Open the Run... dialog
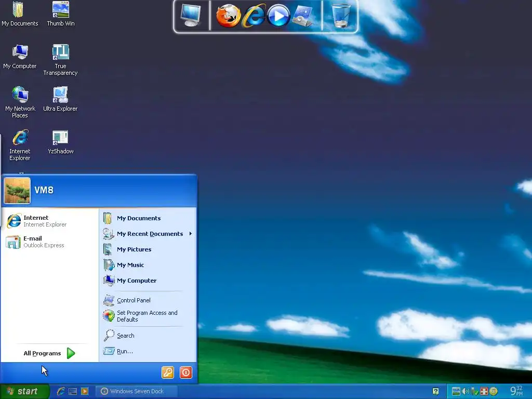The height and width of the screenshot is (399, 532). 148,351
